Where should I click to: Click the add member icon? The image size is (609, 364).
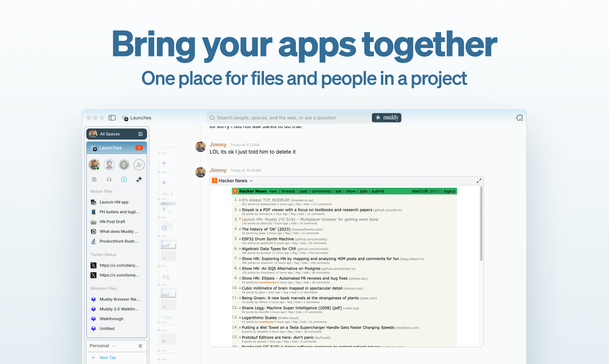point(139,165)
